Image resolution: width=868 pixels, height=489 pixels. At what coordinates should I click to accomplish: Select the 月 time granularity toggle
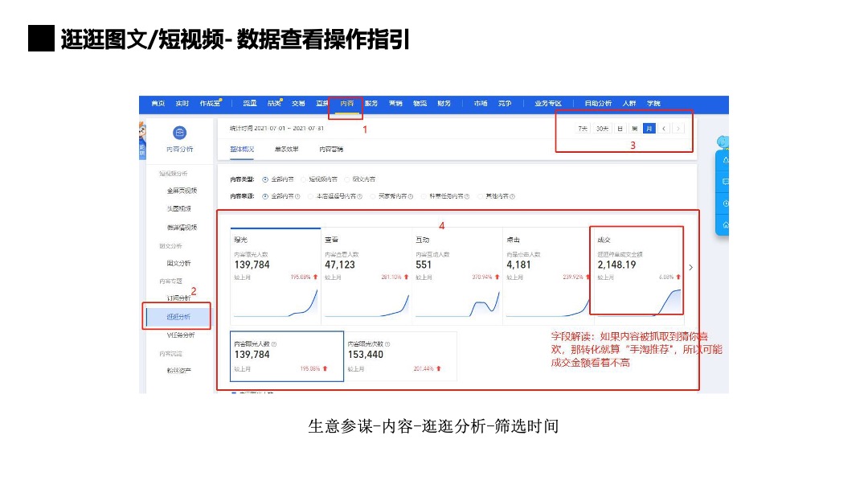pyautogui.click(x=649, y=129)
